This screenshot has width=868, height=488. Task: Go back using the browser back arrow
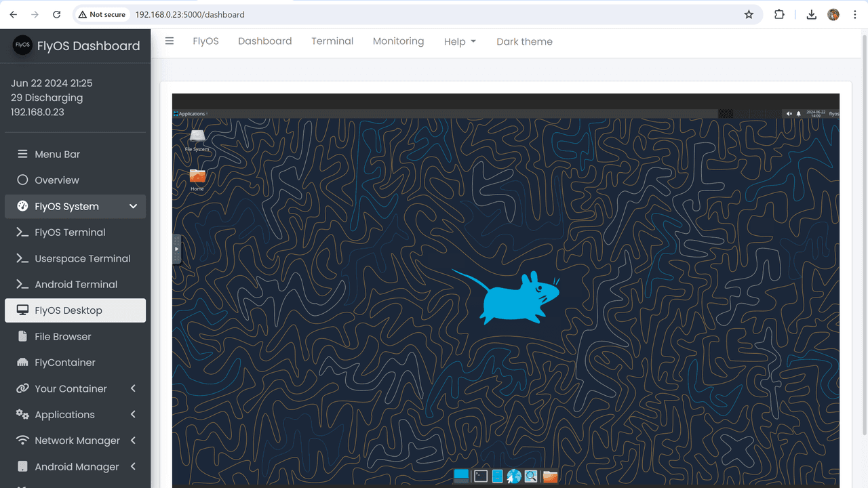tap(14, 14)
